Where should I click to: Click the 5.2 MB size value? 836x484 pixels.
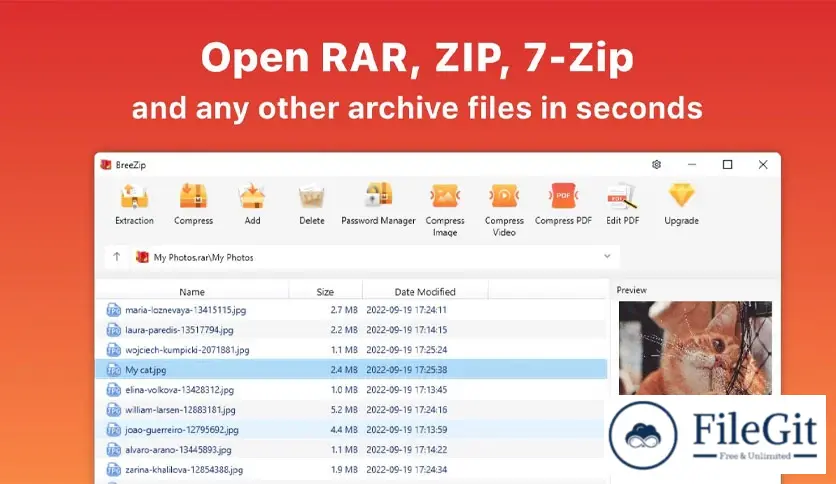click(x=344, y=410)
